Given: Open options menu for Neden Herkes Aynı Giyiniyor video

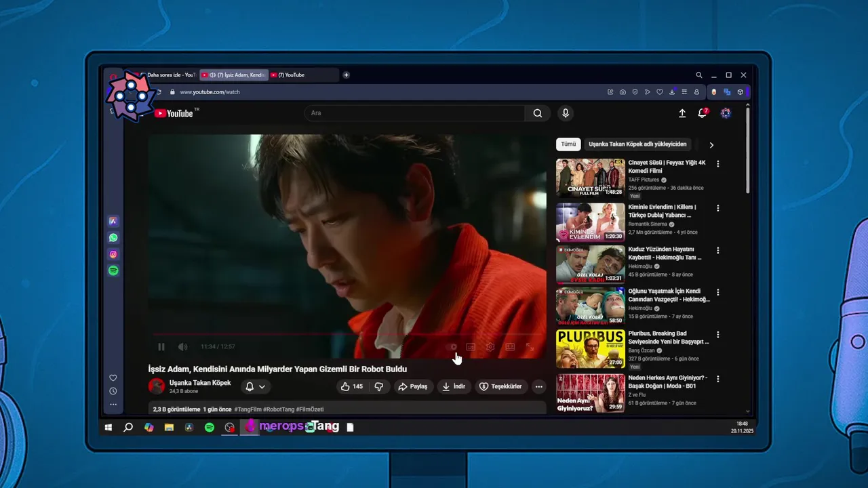Looking at the screenshot, I should 718,379.
